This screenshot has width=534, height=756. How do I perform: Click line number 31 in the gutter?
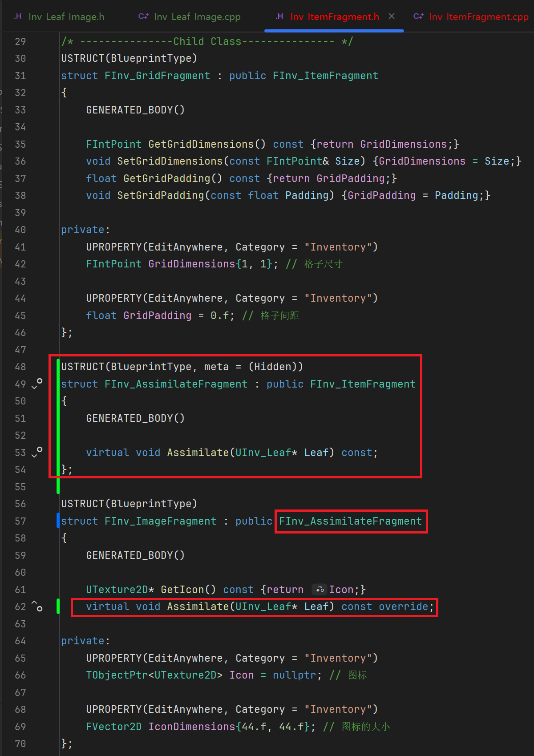(x=20, y=76)
